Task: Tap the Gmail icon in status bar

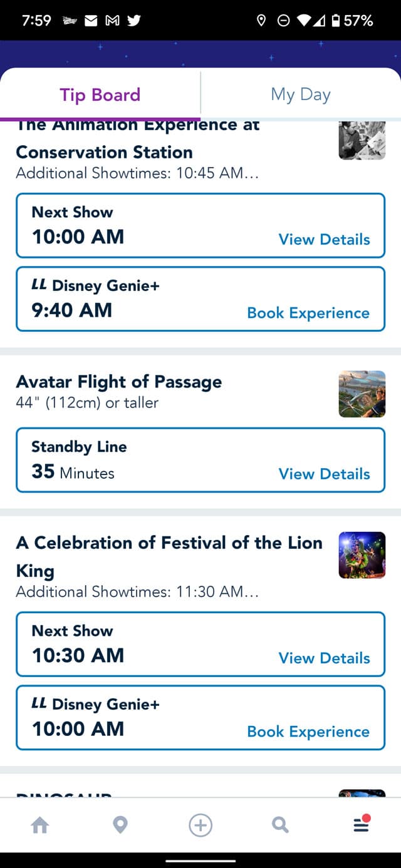Action: [x=112, y=21]
